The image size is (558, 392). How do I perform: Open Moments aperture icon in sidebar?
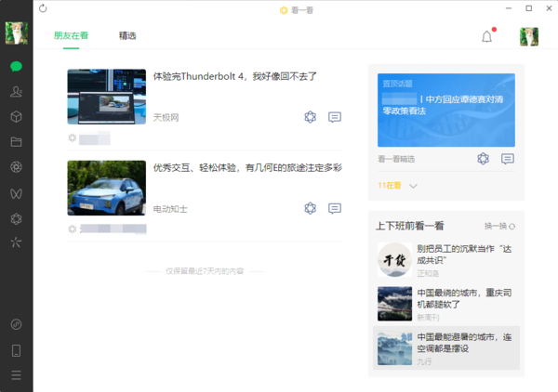pos(16,167)
